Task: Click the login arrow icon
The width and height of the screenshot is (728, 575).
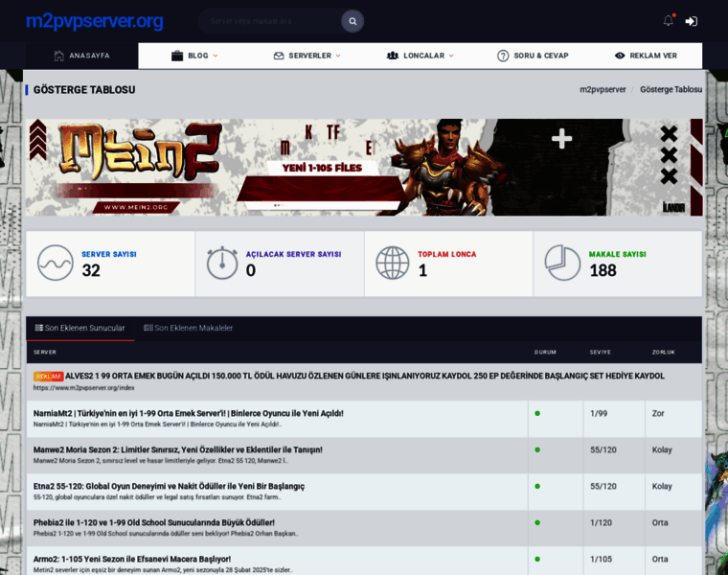Action: pyautogui.click(x=692, y=21)
